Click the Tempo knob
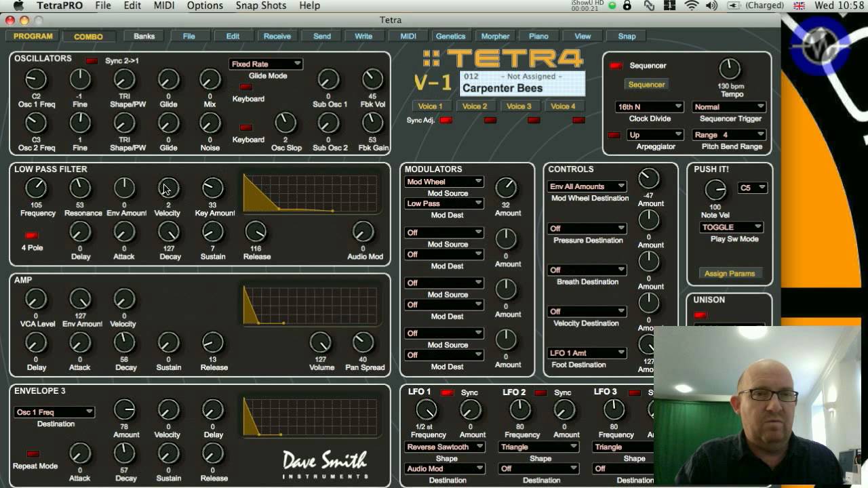Screen dimensions: 868x488 [730, 68]
